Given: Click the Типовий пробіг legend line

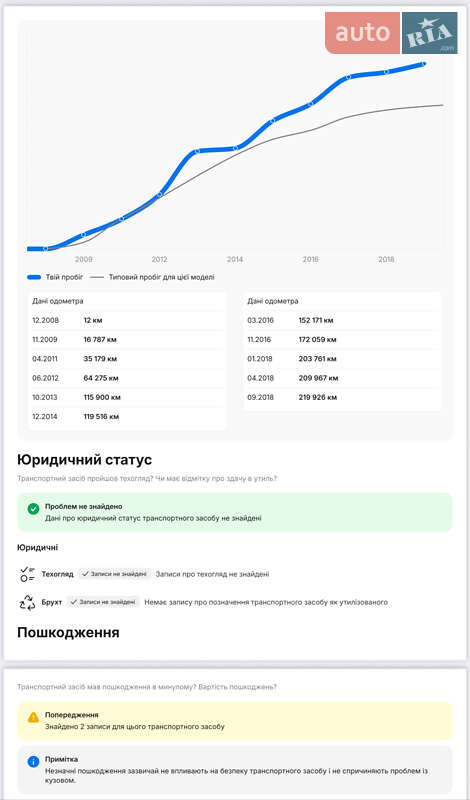Looking at the screenshot, I should 97,277.
